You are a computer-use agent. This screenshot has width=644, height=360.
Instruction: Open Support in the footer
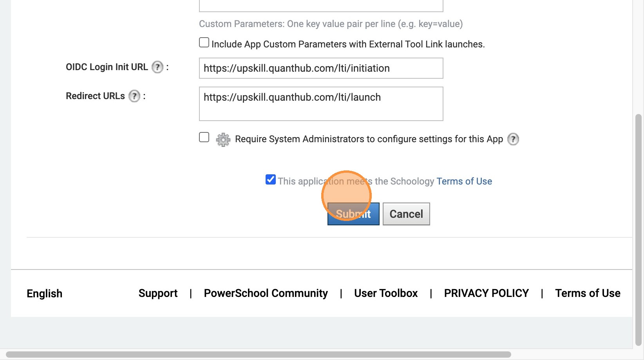click(x=158, y=293)
